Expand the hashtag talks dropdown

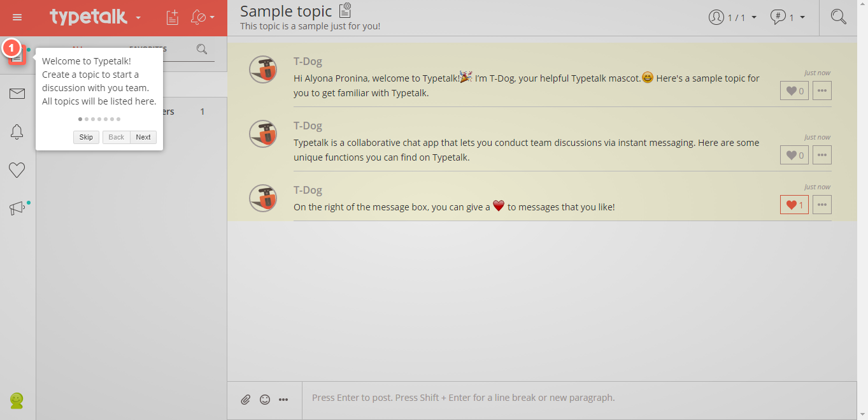coord(788,18)
